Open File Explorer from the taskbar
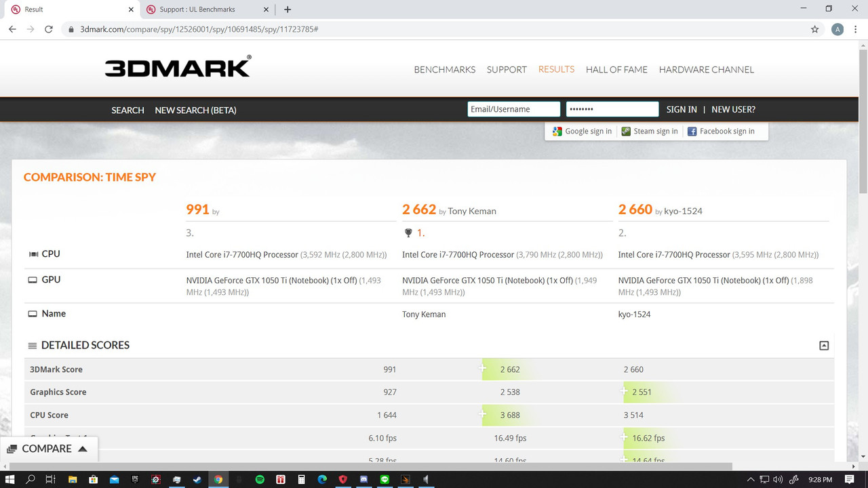The height and width of the screenshot is (488, 868). pyautogui.click(x=73, y=479)
